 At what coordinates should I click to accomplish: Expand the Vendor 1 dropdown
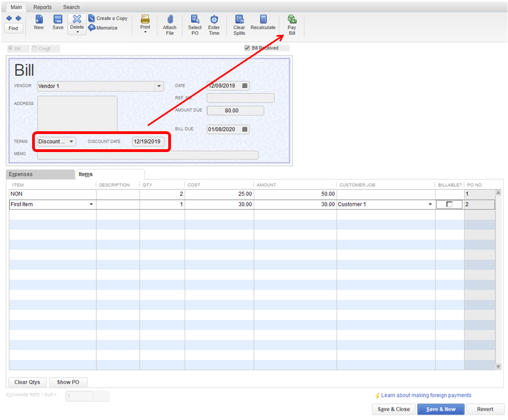pos(159,86)
